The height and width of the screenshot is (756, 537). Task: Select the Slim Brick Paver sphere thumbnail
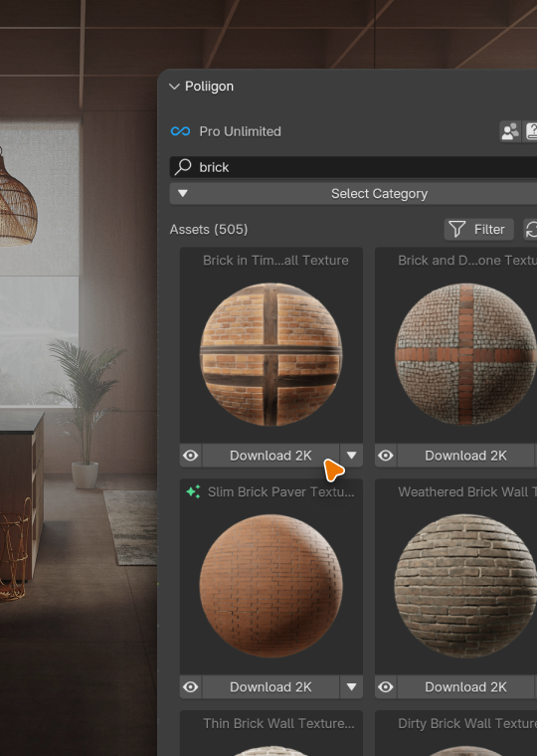[x=270, y=586]
